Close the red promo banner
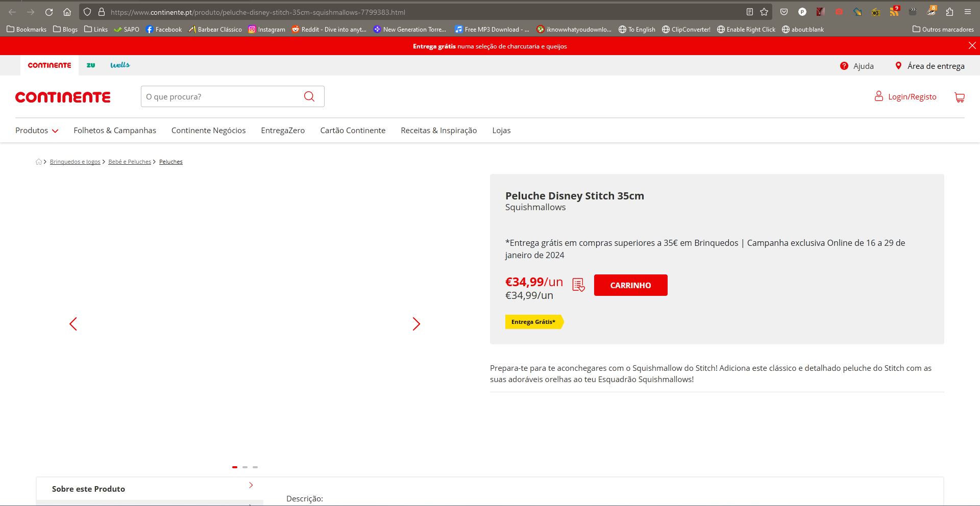The height and width of the screenshot is (506, 980). pos(972,46)
